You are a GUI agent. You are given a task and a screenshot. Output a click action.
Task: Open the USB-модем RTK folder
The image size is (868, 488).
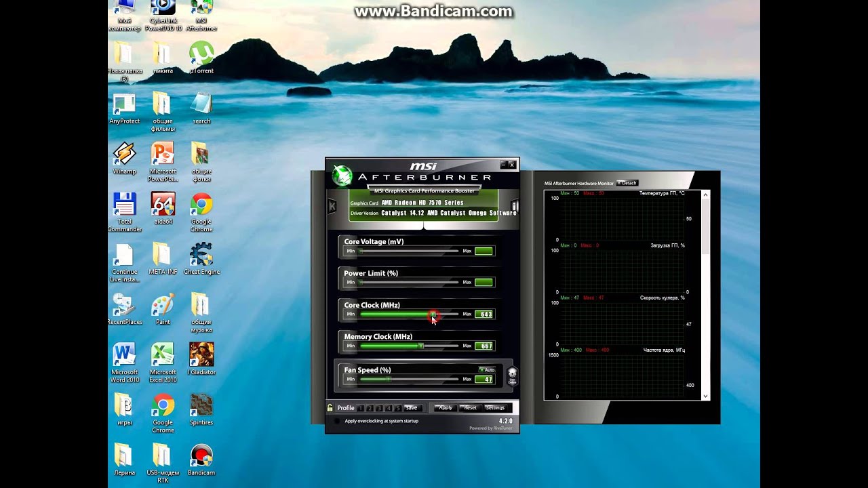tap(163, 464)
